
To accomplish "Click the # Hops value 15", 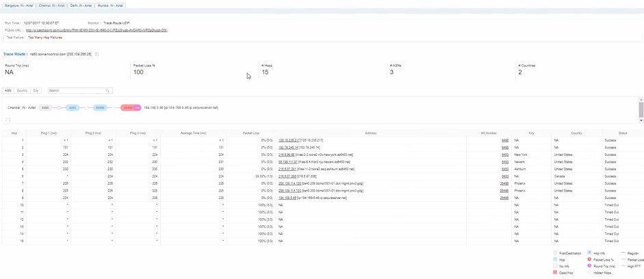I will 265,72.
